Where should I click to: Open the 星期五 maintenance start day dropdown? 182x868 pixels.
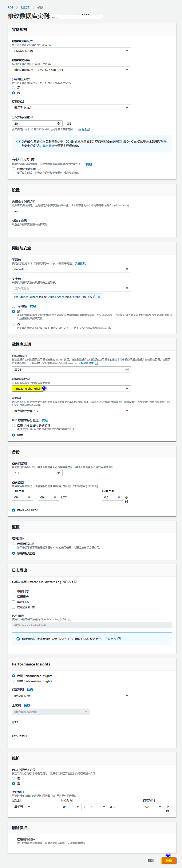coord(23,807)
